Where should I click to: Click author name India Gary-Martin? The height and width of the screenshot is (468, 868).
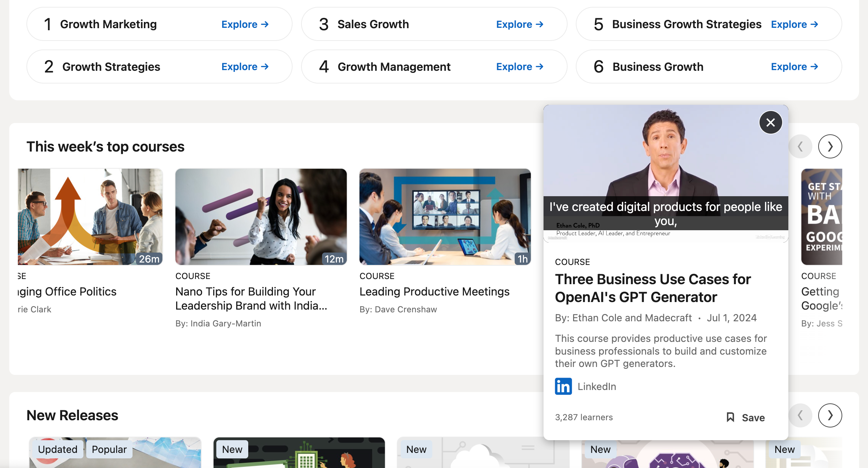[226, 323]
